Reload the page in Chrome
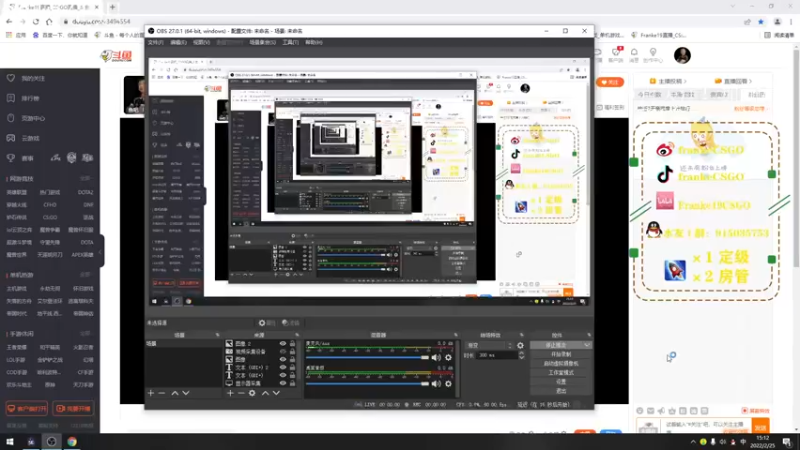 36,22
